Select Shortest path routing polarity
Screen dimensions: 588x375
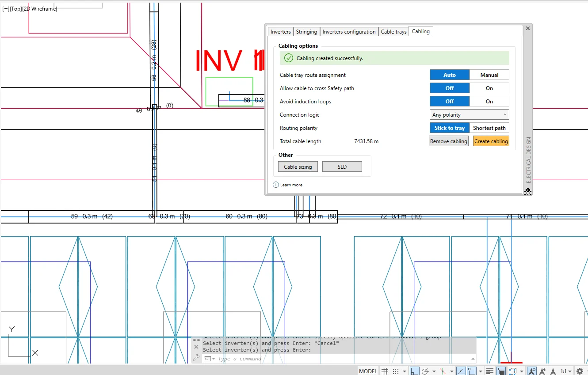click(x=489, y=128)
